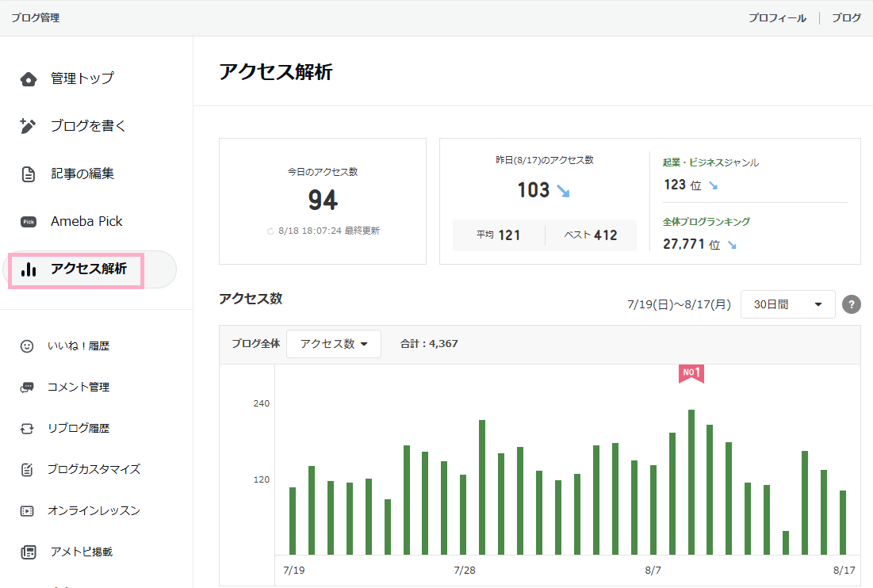This screenshot has width=873, height=588.
Task: Click the speech bubble icon beside コメント管理
Action: click(27, 388)
